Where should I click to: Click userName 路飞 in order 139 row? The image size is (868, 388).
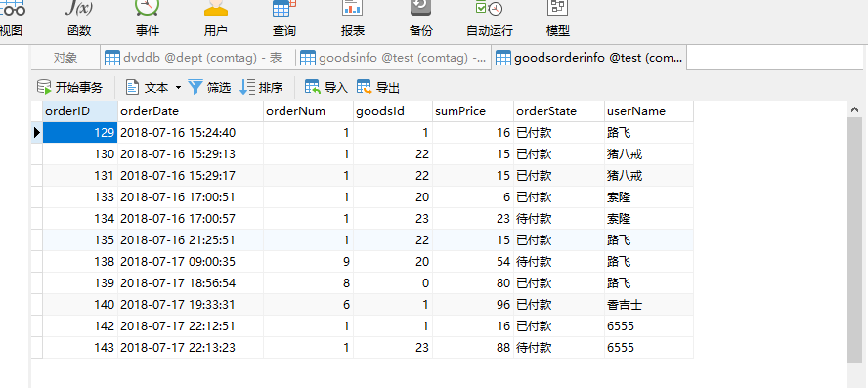tap(648, 282)
